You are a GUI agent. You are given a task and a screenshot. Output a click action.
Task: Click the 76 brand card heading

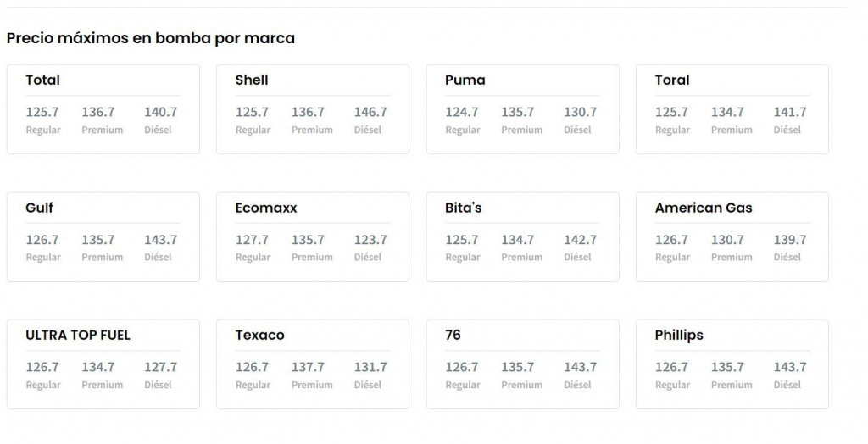[x=453, y=335]
